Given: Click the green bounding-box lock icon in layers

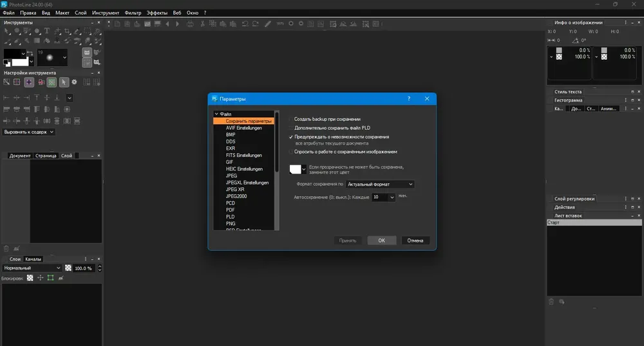Looking at the screenshot, I should 50,278.
